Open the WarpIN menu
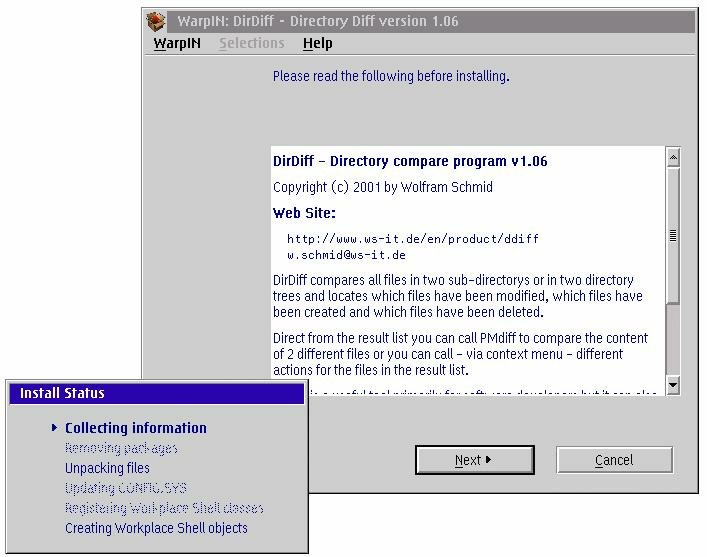This screenshot has height=557, width=707. pos(177,43)
